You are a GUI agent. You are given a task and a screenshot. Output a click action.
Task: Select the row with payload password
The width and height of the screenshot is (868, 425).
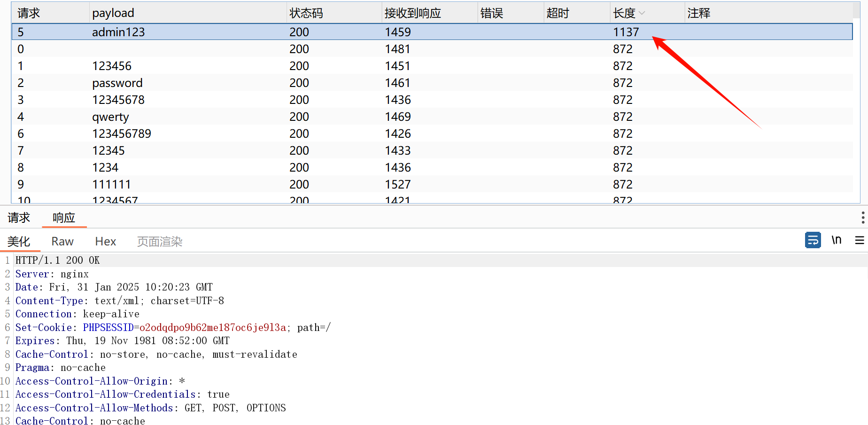(117, 83)
